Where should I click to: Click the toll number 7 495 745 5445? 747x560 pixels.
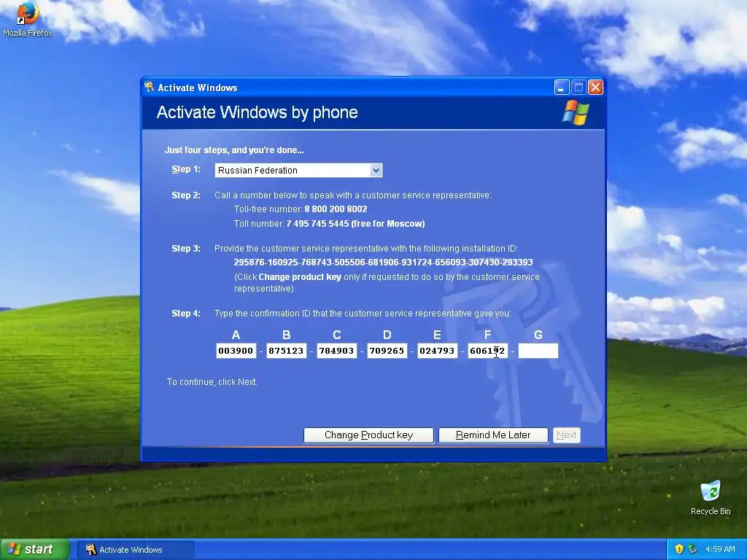click(x=318, y=224)
